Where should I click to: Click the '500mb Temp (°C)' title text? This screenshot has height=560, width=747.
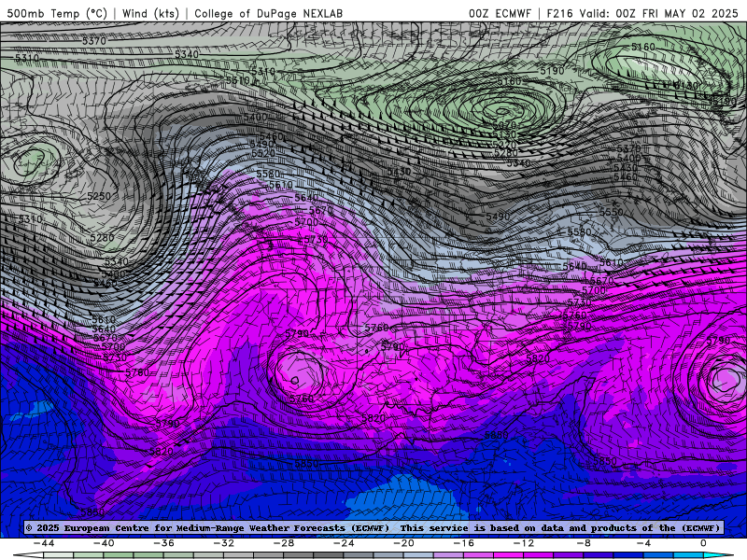pos(57,13)
